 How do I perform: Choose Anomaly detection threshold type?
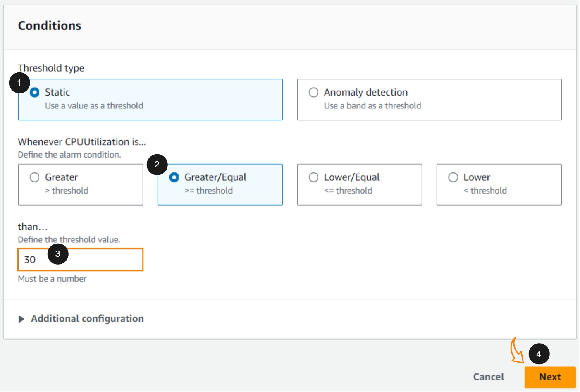(x=314, y=93)
